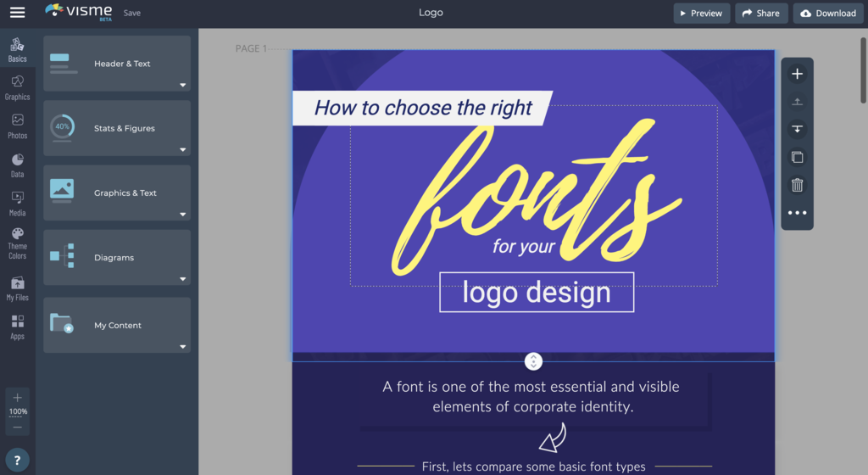Click the 100% zoom level value

[18, 411]
